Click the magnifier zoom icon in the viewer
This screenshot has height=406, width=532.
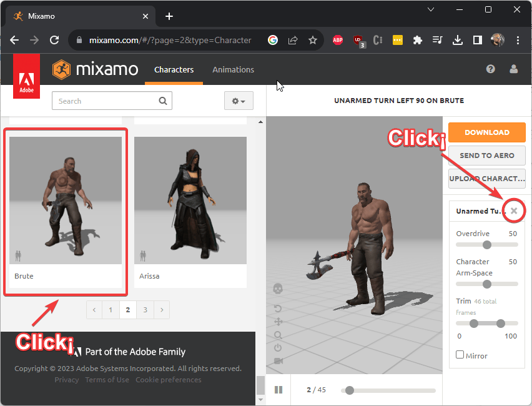pyautogui.click(x=278, y=335)
